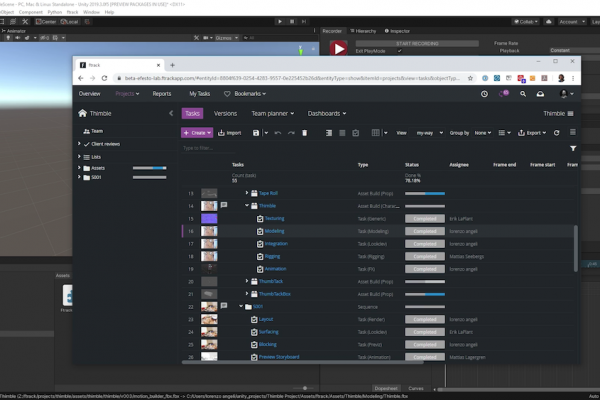600x400 pixels.
Task: Open ftrack inbox icon
Action: [540, 94]
